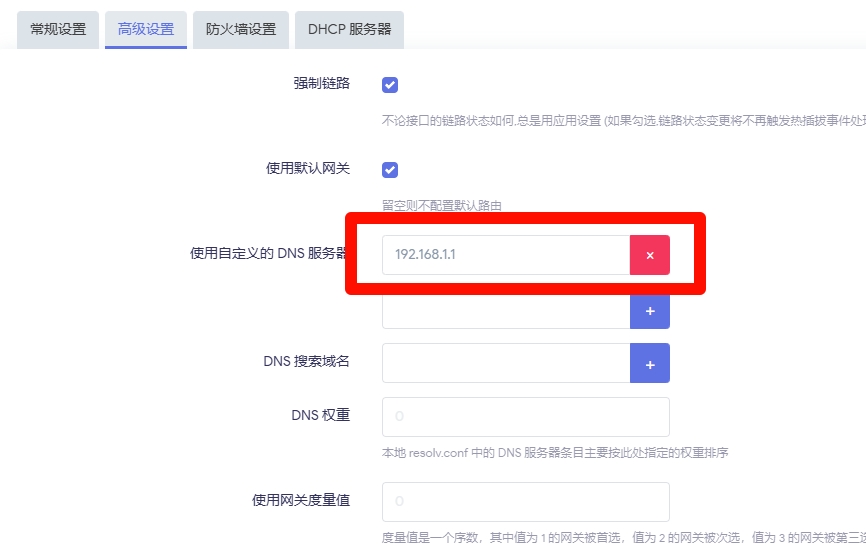The height and width of the screenshot is (545, 866).
Task: Click the DNS field containing 192.168.1.1
Action: coord(505,255)
